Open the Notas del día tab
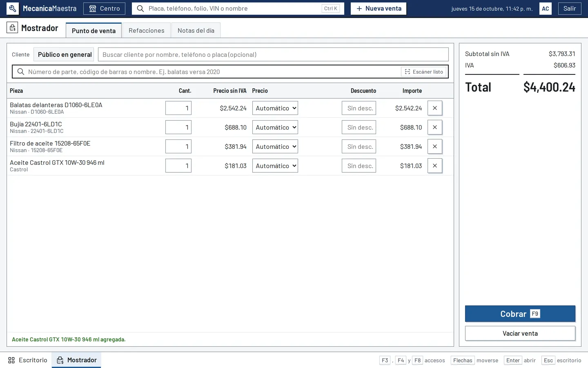Viewport: 588px width, 368px height. pos(196,30)
